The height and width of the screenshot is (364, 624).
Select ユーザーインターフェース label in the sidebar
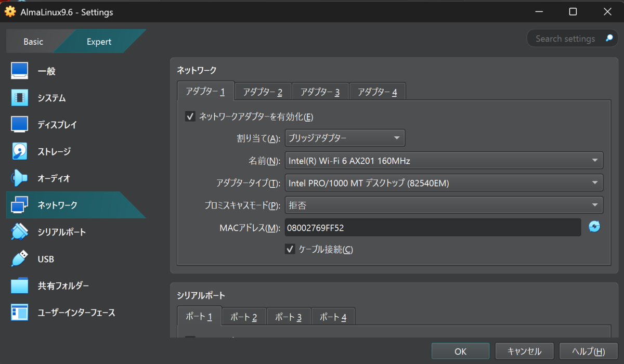point(76,313)
